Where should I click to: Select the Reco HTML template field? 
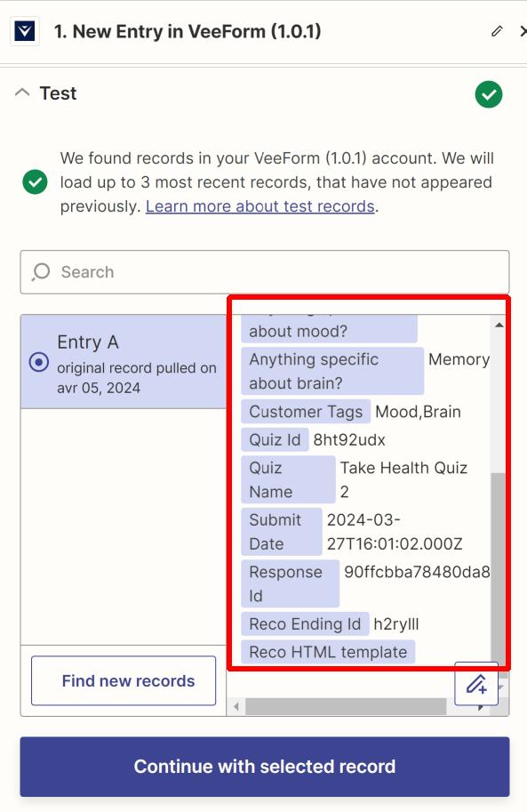click(328, 652)
